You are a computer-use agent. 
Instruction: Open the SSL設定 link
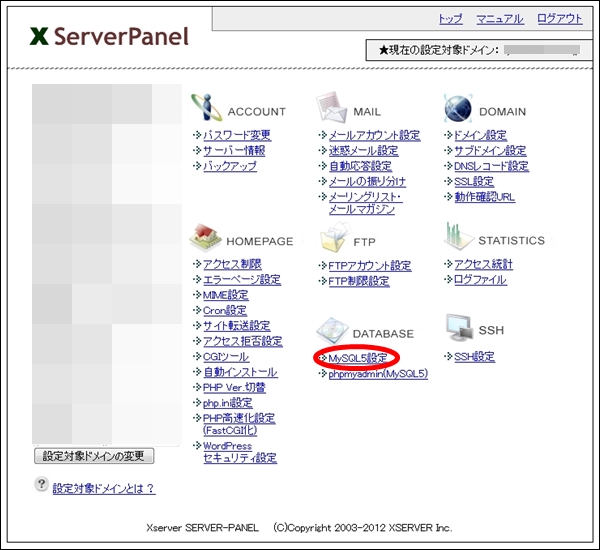click(474, 181)
